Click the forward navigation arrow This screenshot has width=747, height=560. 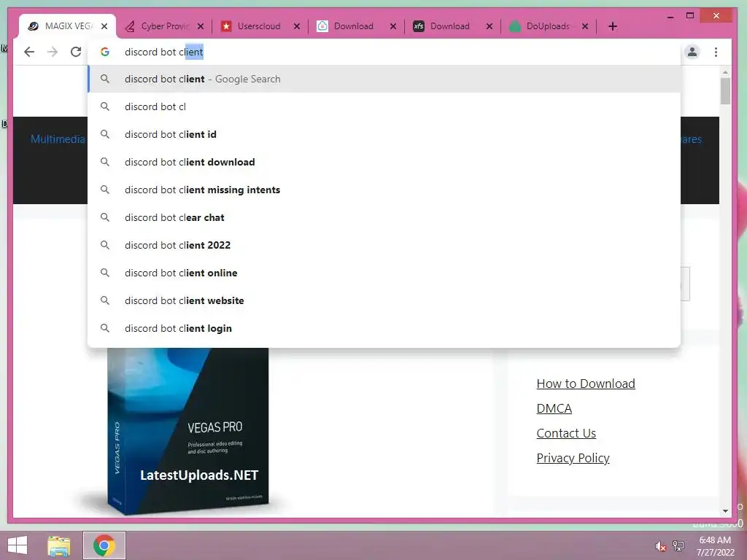[53, 52]
